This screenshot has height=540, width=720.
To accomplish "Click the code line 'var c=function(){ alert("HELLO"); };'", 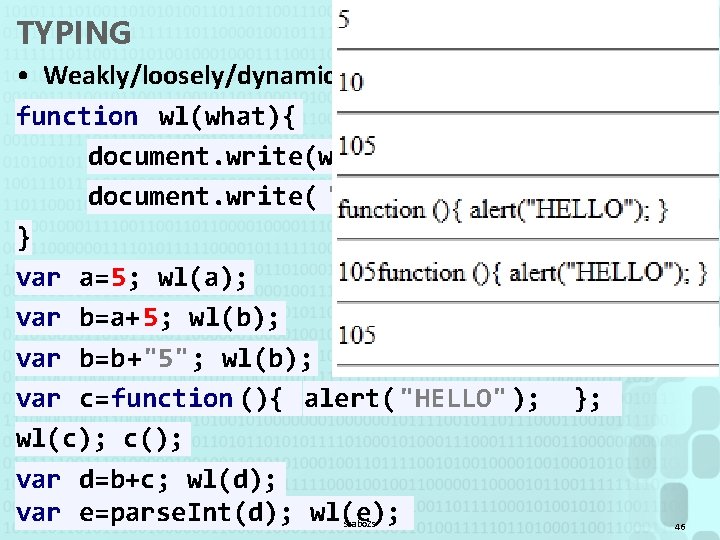I will point(308,399).
